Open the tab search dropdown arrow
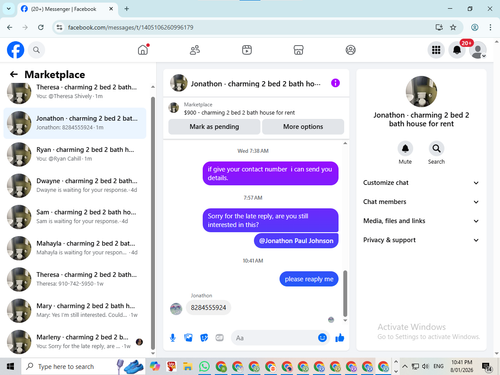Screen dimensions: 500x375 (x=9, y=9)
